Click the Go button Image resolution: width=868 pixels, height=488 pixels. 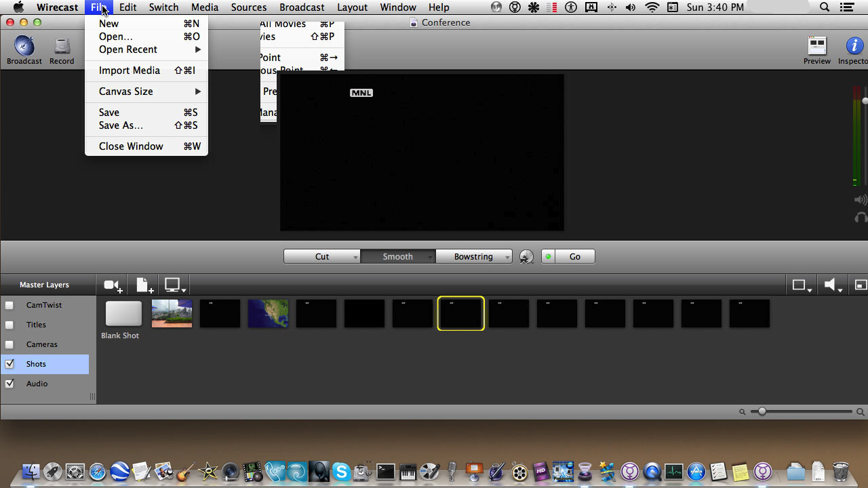click(x=575, y=257)
